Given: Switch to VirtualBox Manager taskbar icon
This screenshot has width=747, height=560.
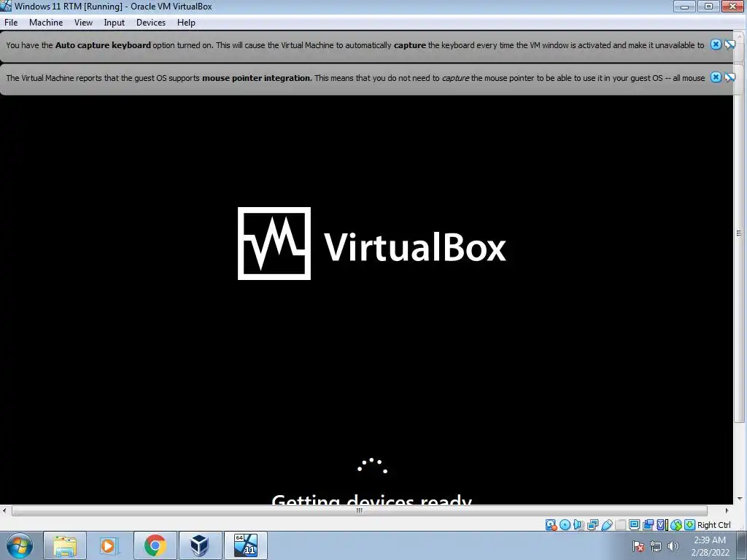Looking at the screenshot, I should pyautogui.click(x=200, y=545).
